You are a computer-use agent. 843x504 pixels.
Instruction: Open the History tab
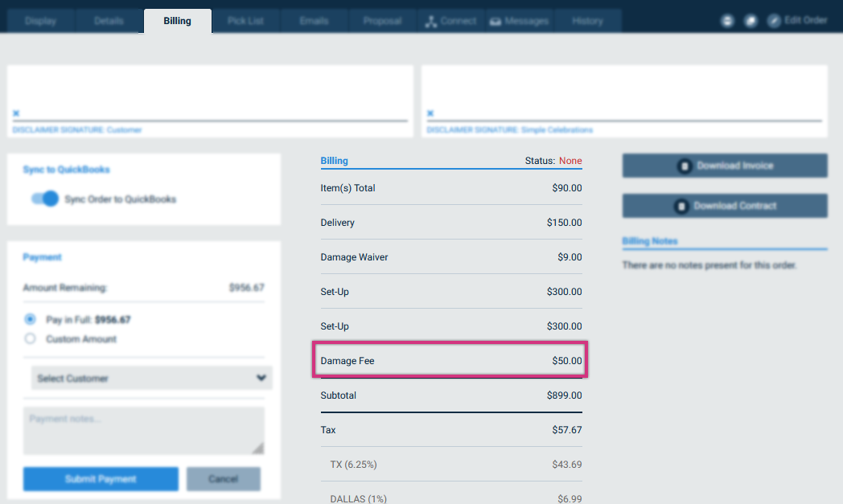pos(587,21)
